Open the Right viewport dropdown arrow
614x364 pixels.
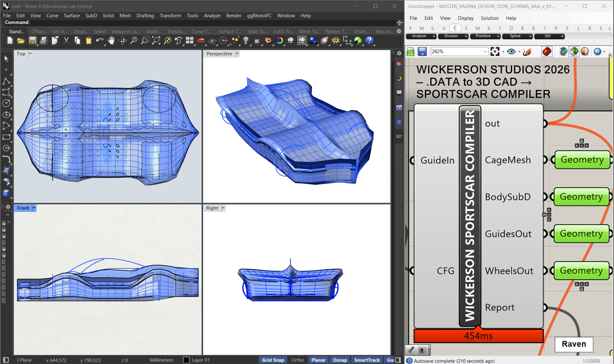coord(223,208)
